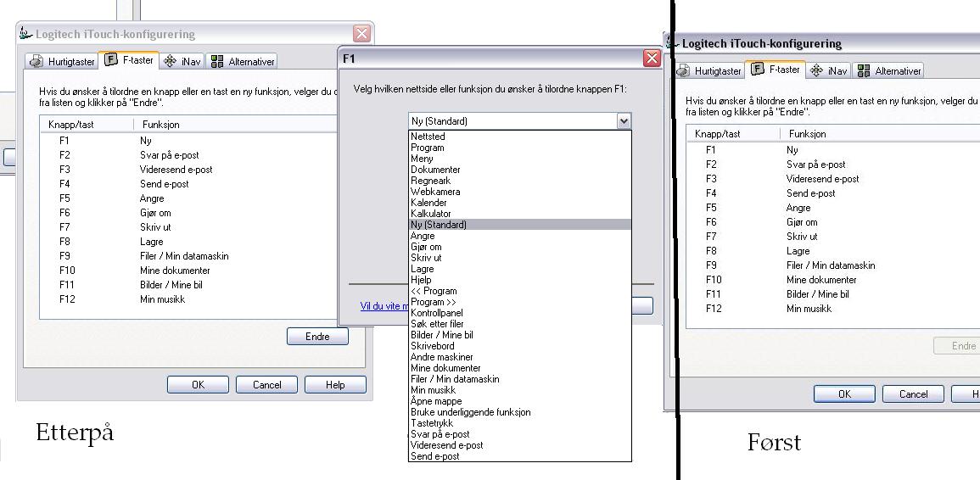Close the F1 dialog

coord(652,59)
